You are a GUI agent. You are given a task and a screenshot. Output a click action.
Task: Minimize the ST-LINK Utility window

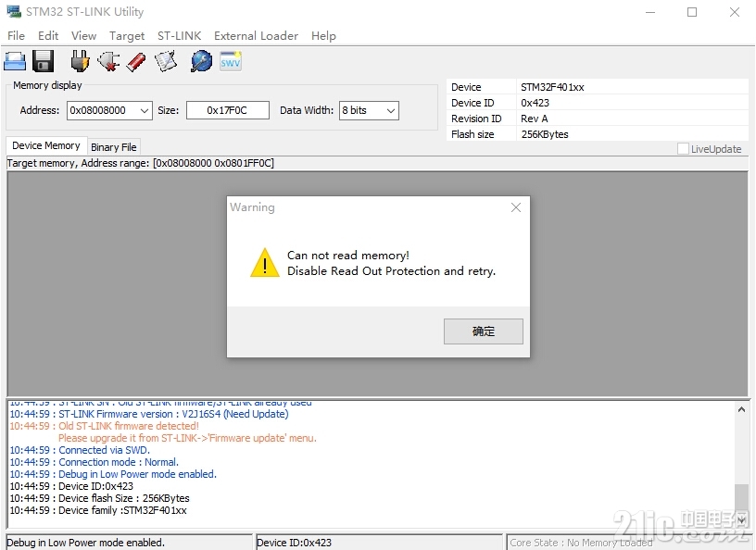click(650, 12)
